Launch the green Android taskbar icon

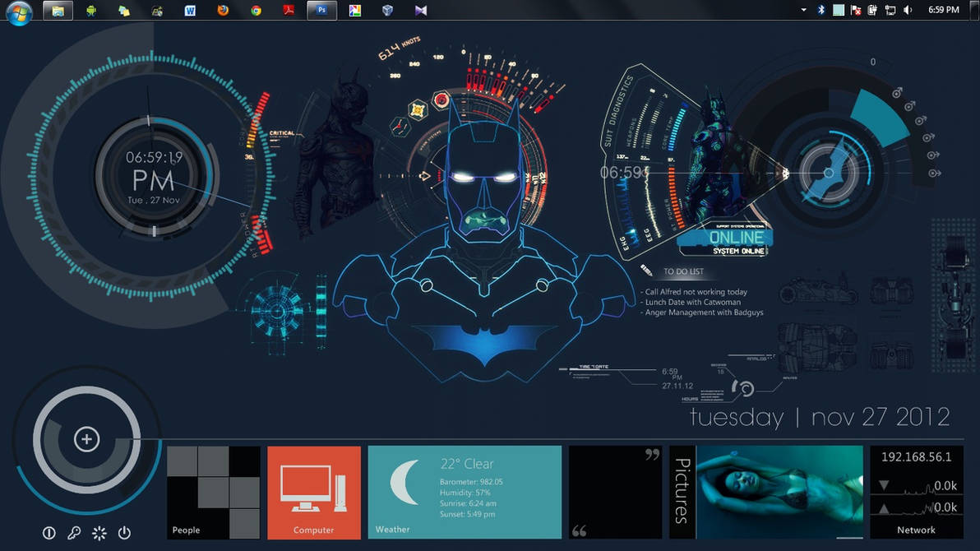coord(91,11)
